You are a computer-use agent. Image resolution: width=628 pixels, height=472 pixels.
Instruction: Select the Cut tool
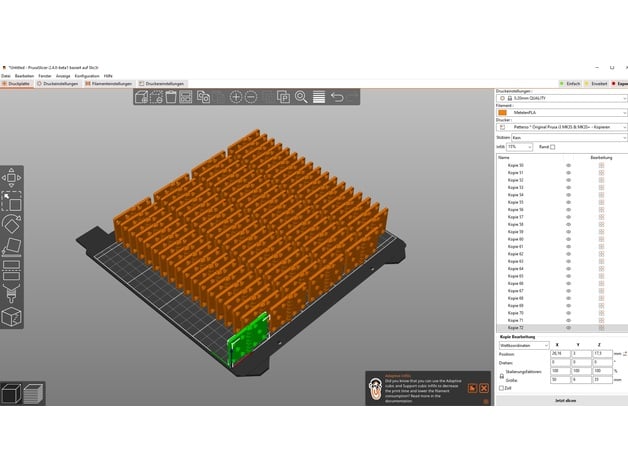[x=11, y=270]
